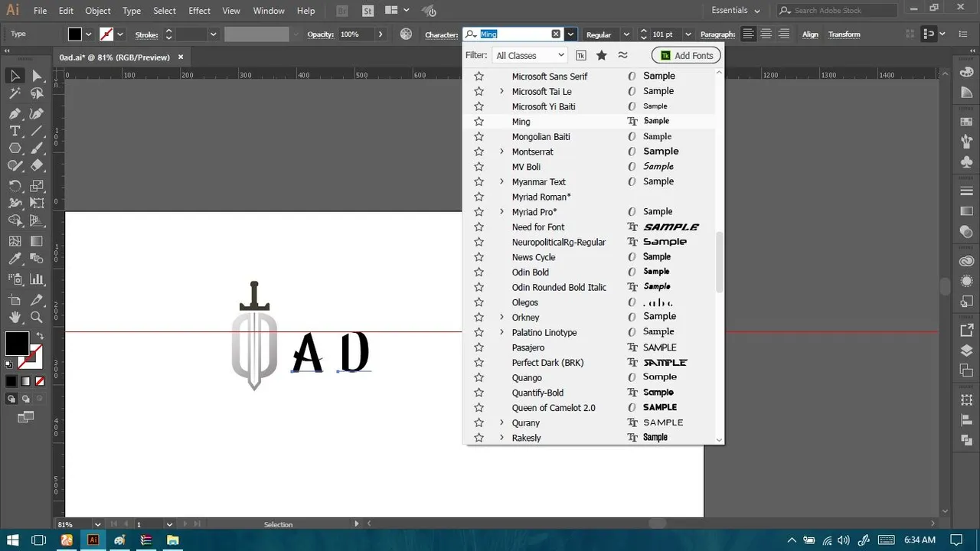The width and height of the screenshot is (980, 551).
Task: Open the Type menu
Action: point(132,11)
